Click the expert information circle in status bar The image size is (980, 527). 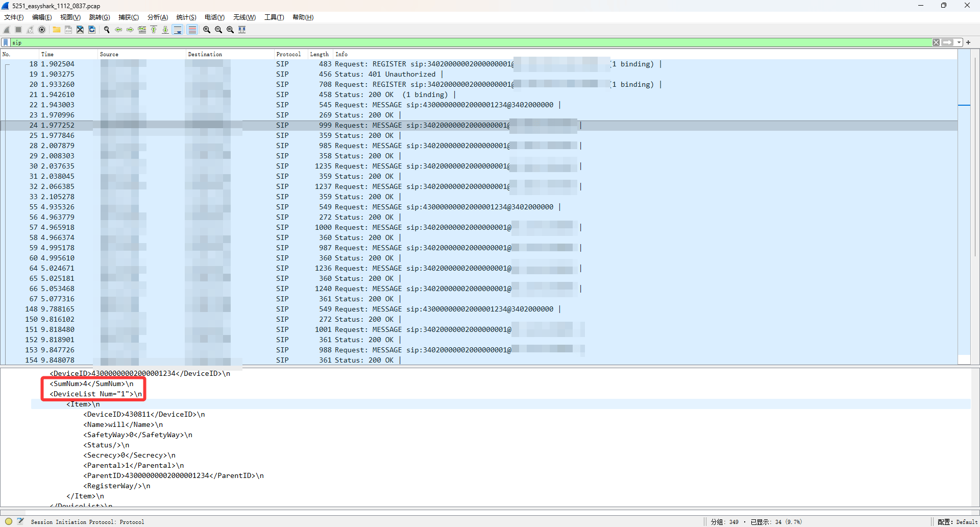[9, 521]
